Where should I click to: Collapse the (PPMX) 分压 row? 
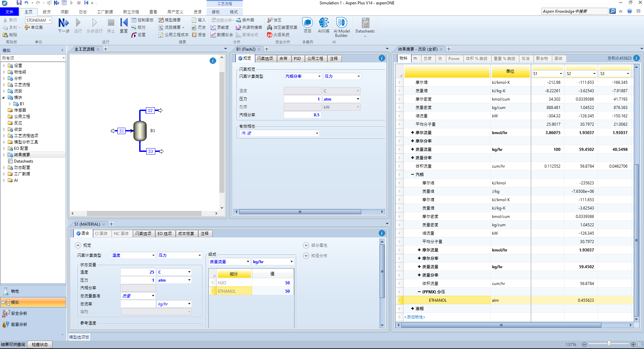coord(419,292)
